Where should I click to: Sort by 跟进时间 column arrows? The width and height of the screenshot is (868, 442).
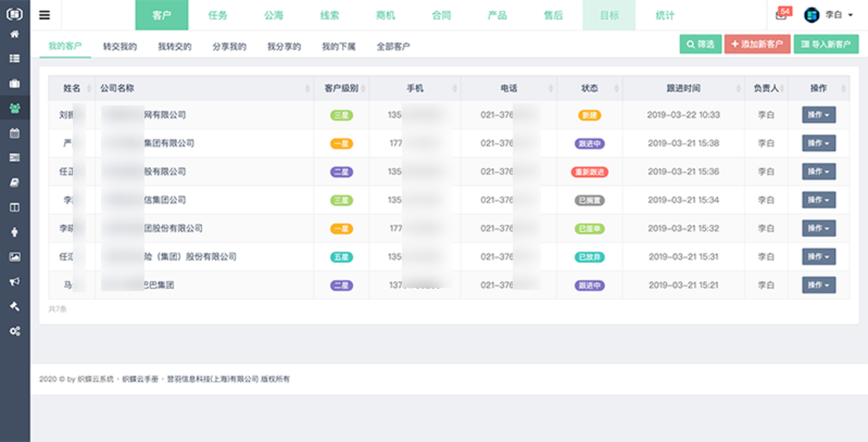pyautogui.click(x=738, y=89)
